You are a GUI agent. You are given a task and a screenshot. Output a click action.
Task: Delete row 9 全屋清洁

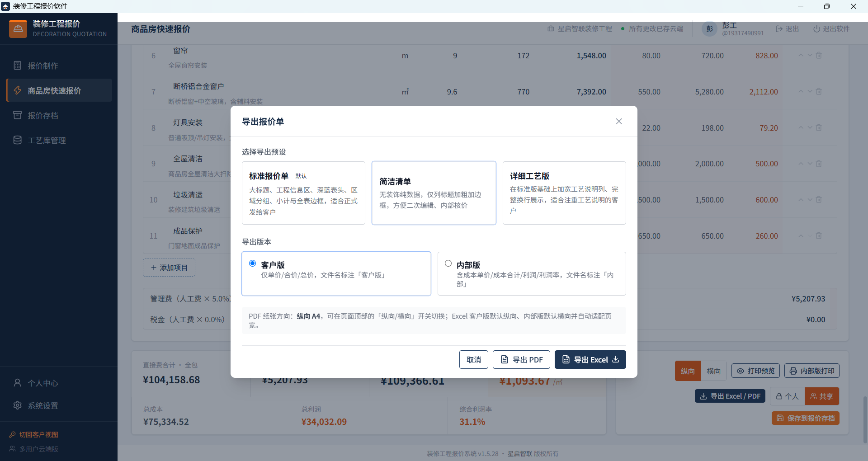click(819, 164)
